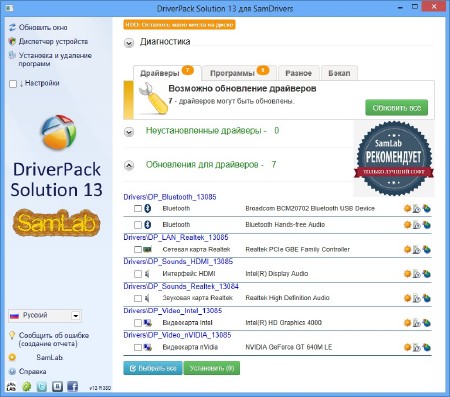Open Установка и удаление программ link
The image size is (450, 397).
(x=55, y=59)
